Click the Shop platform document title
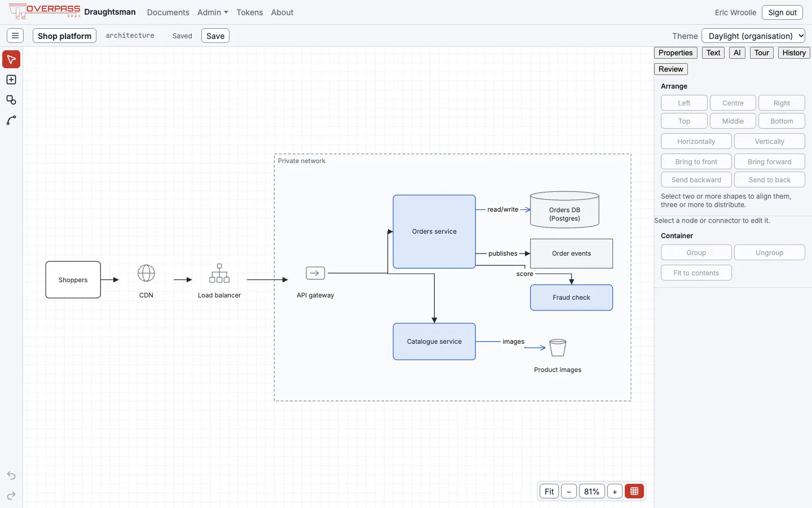 click(x=64, y=36)
